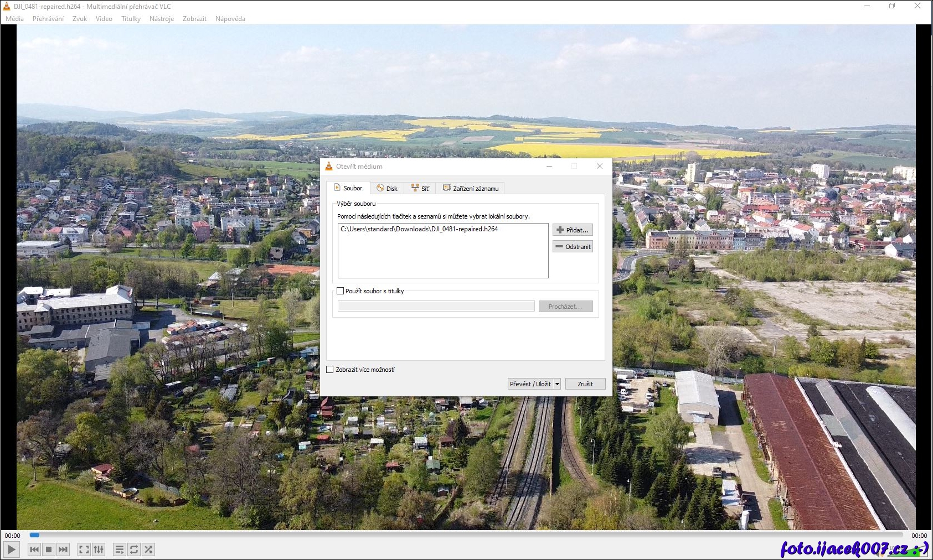
Task: Click the Play button in playback controls
Action: 11,549
